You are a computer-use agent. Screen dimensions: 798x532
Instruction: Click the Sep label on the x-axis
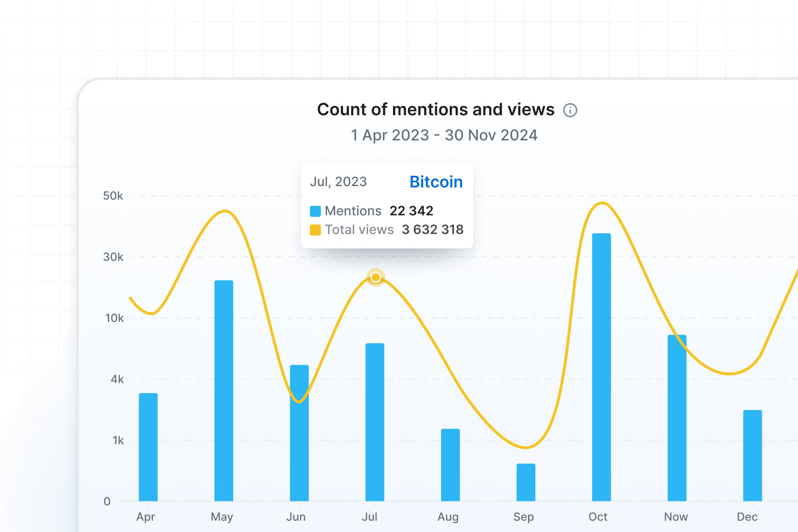coord(523,517)
